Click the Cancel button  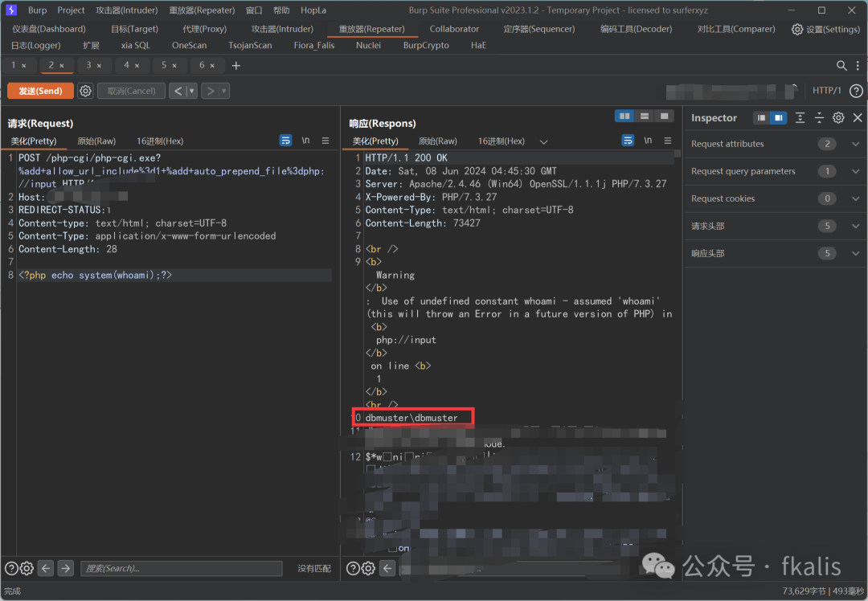coord(131,91)
